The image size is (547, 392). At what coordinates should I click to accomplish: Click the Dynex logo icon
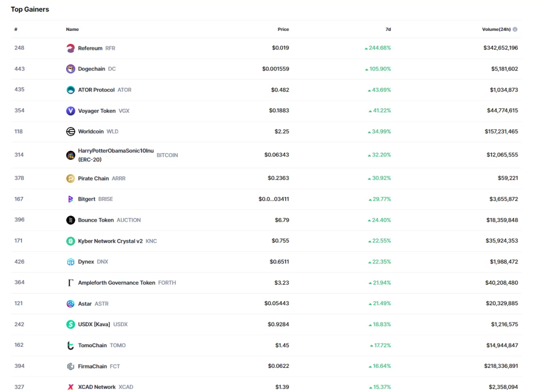tap(70, 262)
